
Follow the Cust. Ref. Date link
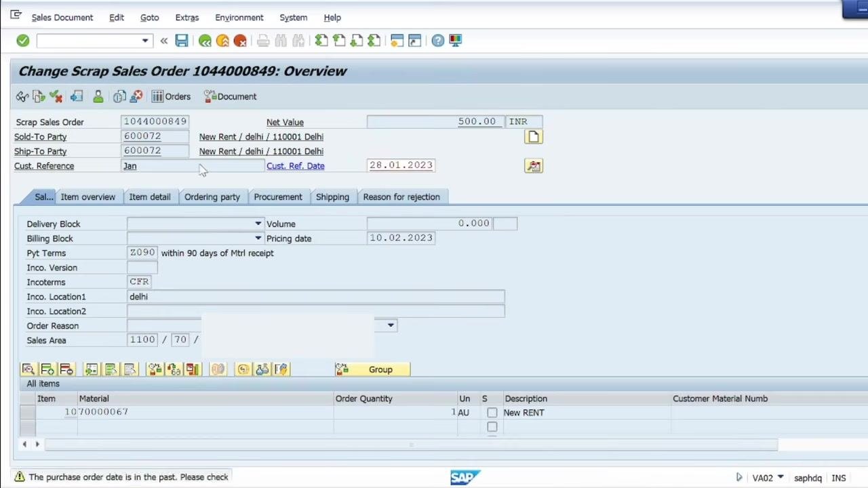[x=296, y=166]
